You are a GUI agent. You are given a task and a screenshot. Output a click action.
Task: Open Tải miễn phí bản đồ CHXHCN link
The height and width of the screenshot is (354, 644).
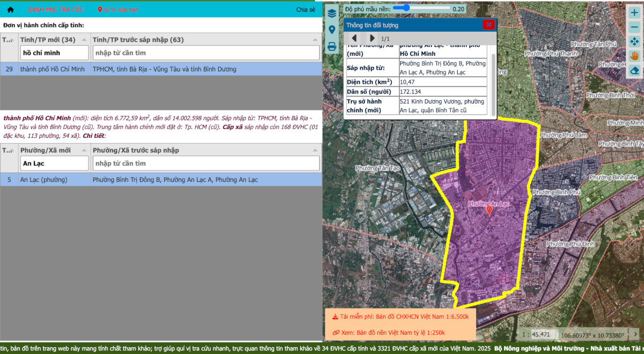pyautogui.click(x=400, y=317)
